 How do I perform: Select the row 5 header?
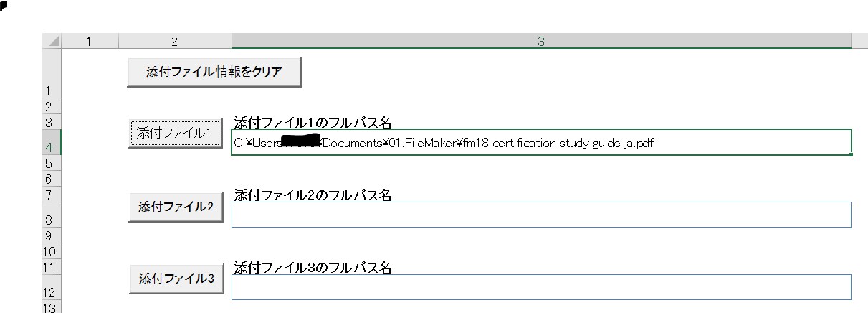tap(52, 163)
